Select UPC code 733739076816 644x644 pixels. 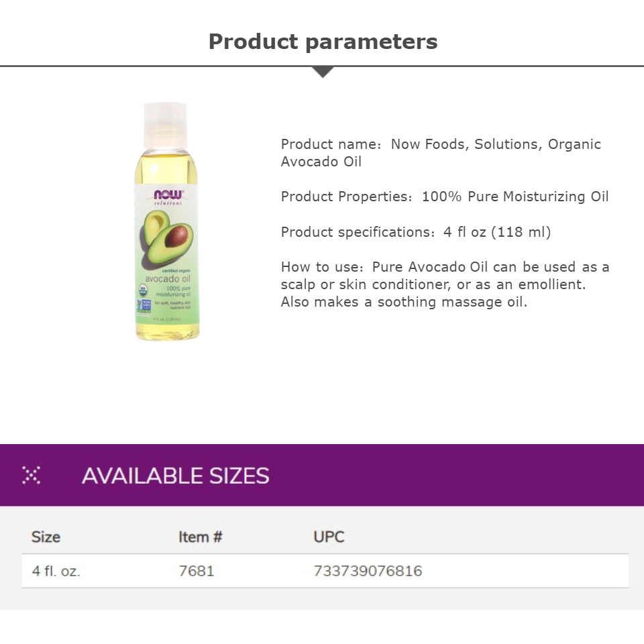(x=368, y=571)
